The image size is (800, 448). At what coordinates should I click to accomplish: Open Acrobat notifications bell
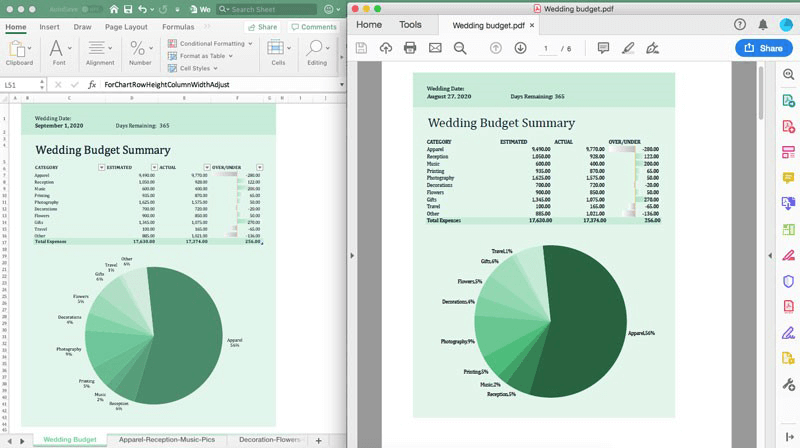click(763, 24)
